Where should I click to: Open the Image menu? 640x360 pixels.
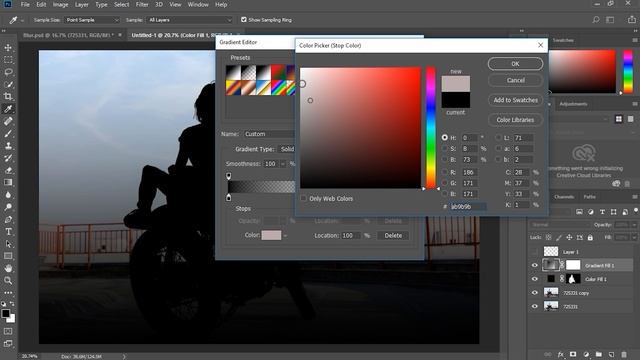tap(60, 4)
